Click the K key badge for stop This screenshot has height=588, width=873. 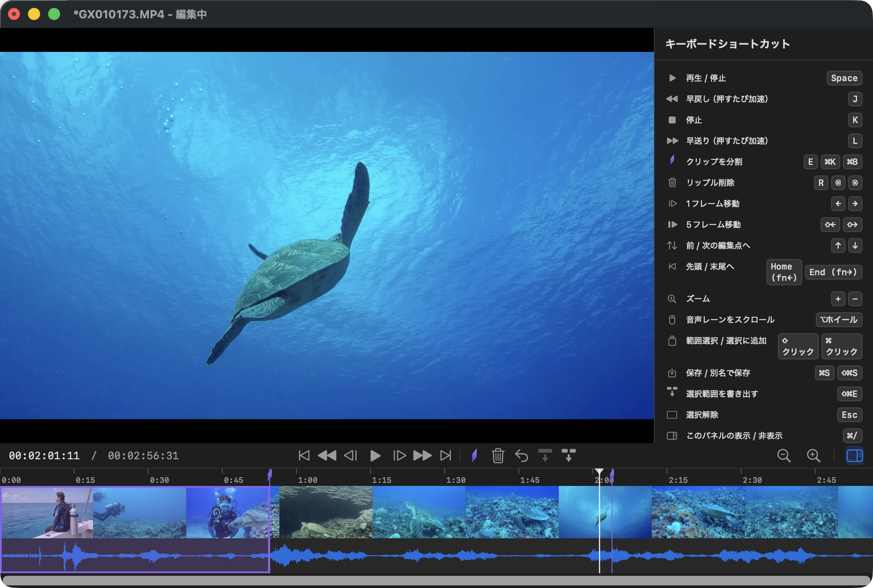tap(855, 120)
